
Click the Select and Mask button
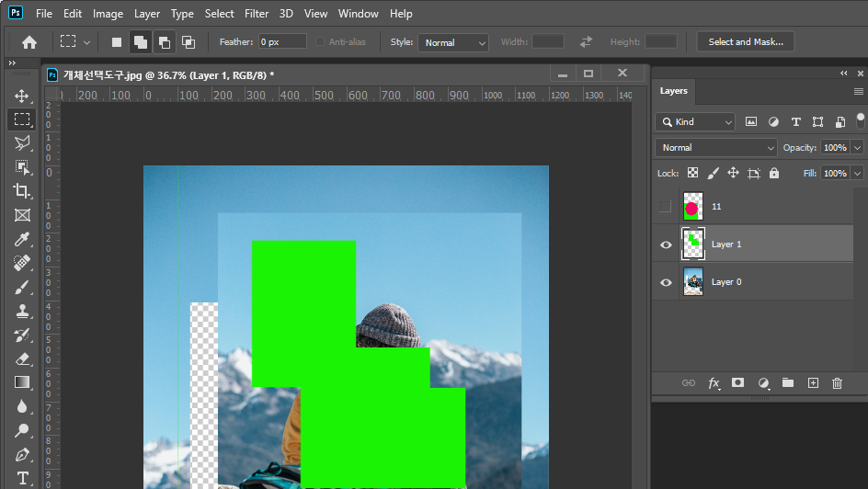pyautogui.click(x=745, y=42)
